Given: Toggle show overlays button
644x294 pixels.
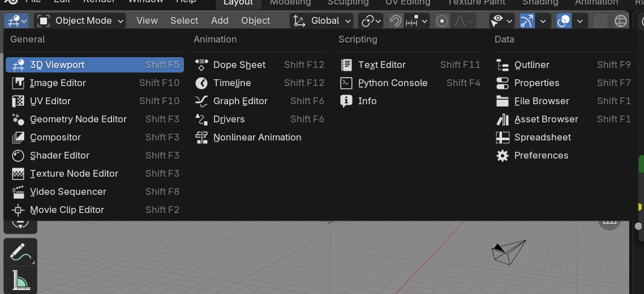Looking at the screenshot, I should click(x=564, y=21).
